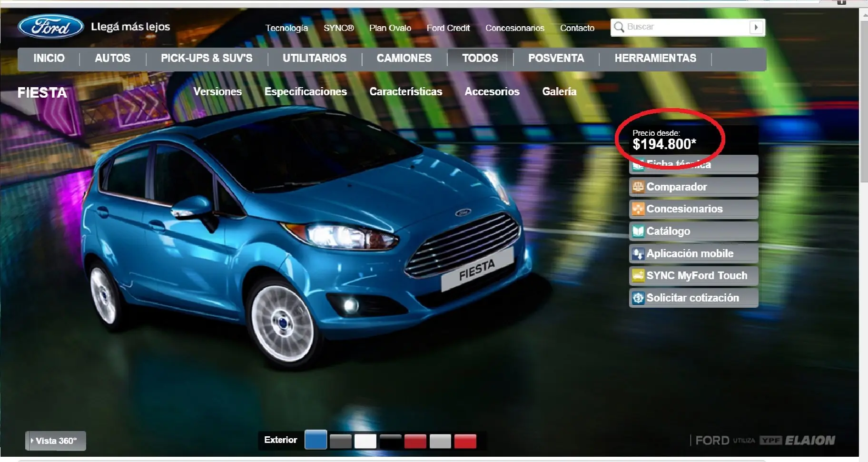868x462 pixels.
Task: Switch to the Versiones tab
Action: point(217,91)
